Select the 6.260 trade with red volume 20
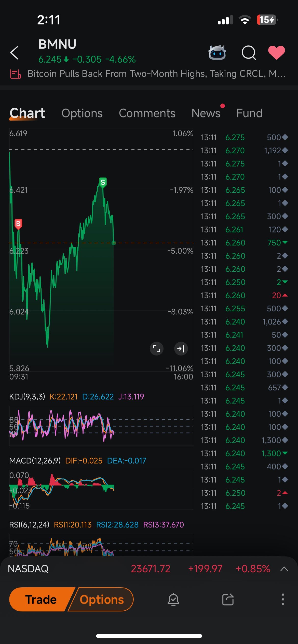The image size is (298, 644). point(244,295)
